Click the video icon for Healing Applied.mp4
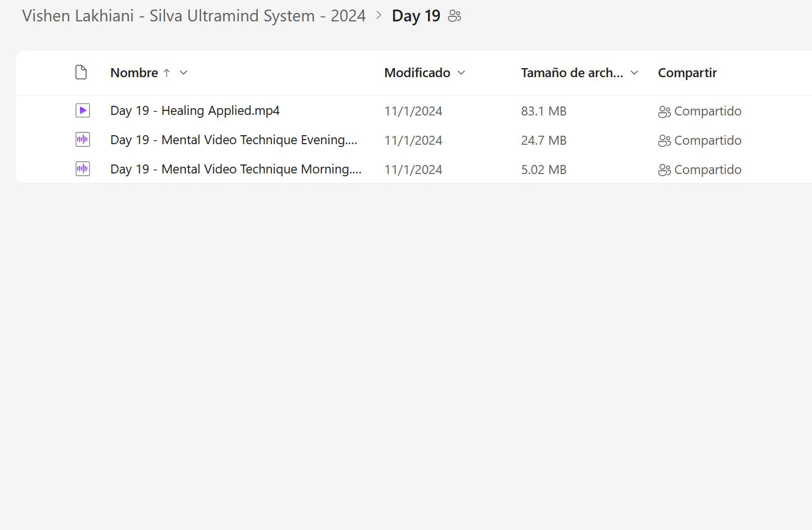Viewport: 812px width, 530px height. (83, 111)
